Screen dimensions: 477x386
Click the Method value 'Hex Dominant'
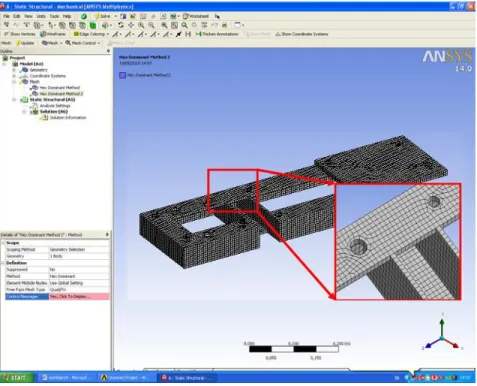79,276
